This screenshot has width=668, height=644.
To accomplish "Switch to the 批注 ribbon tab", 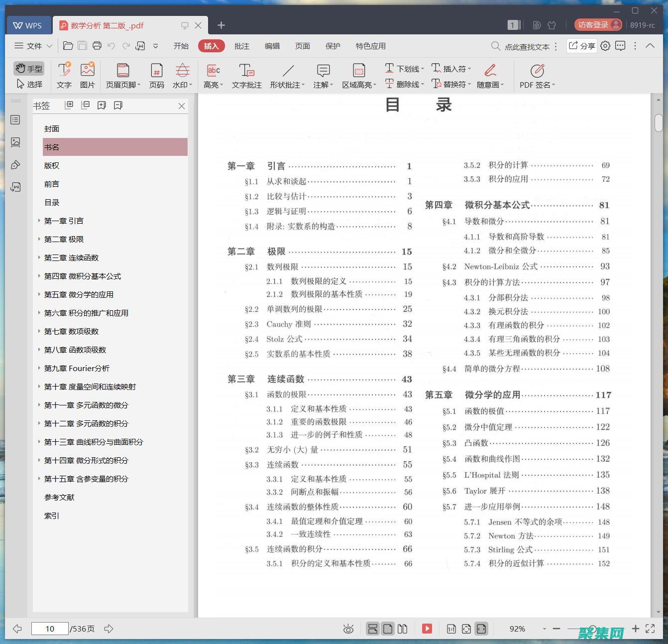I will [242, 46].
